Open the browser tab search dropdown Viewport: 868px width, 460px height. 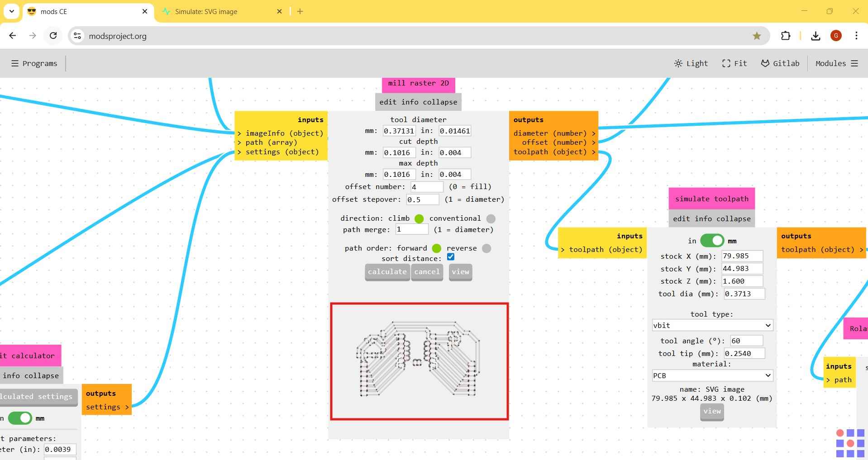(x=11, y=11)
